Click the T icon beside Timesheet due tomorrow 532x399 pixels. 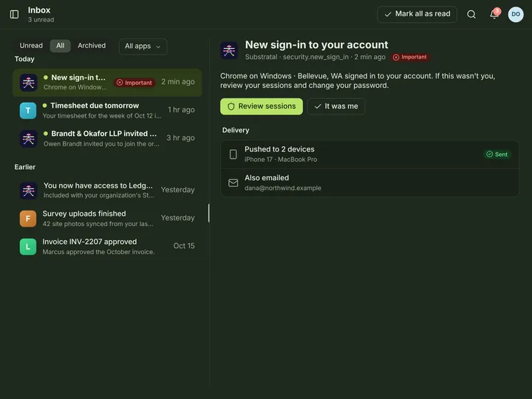point(28,111)
